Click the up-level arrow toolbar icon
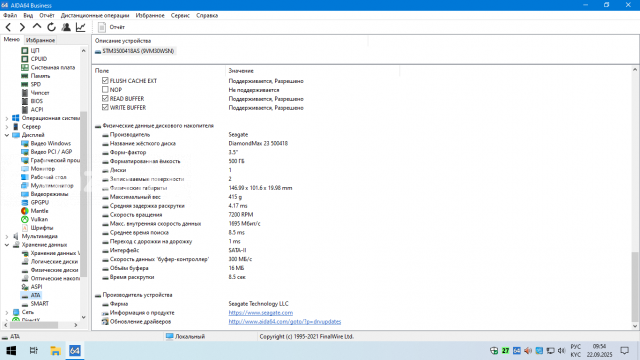 pyautogui.click(x=37, y=27)
